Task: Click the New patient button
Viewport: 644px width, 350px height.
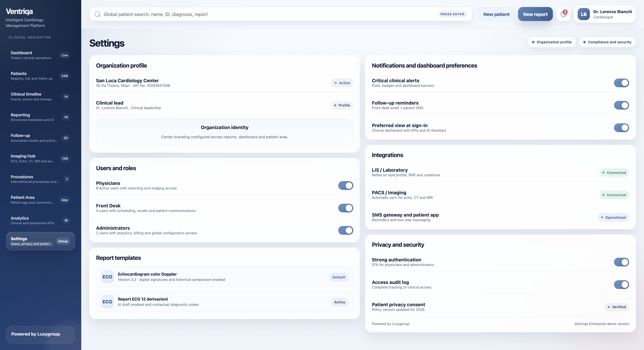Action: (496, 14)
